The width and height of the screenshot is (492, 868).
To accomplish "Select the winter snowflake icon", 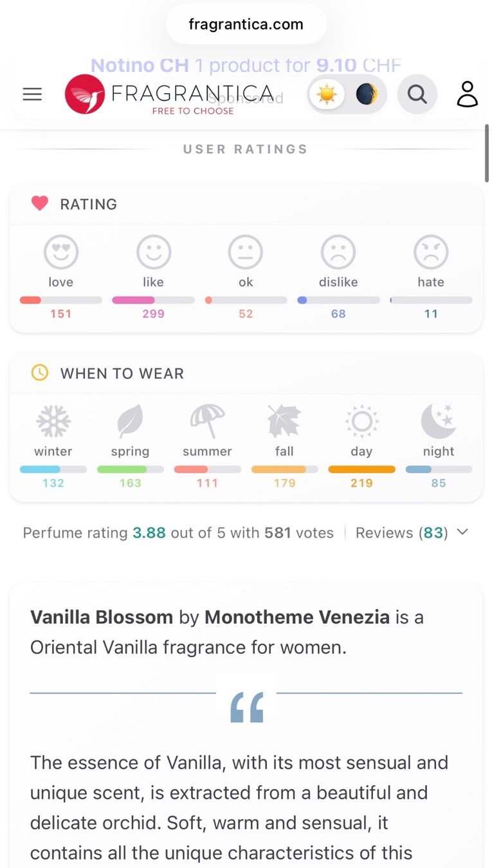I will [53, 422].
